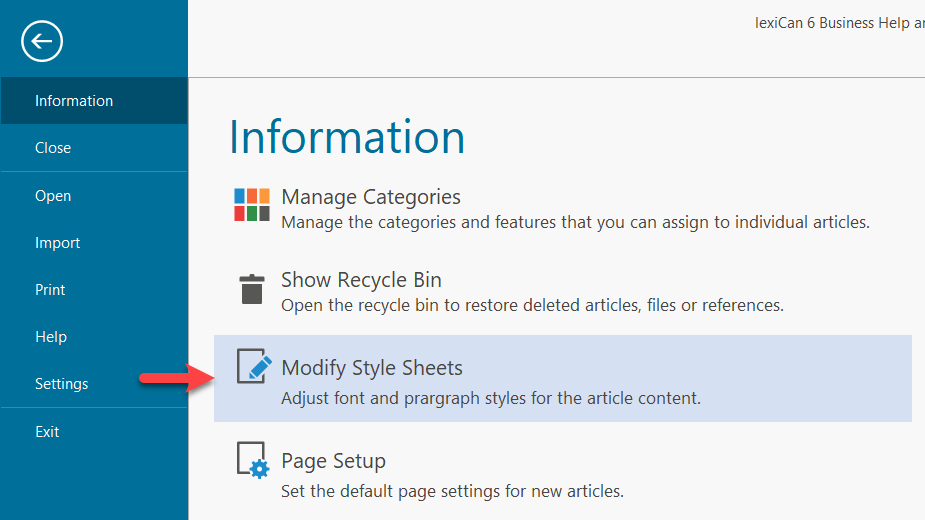Open the Manage Categories title link
925x520 pixels.
(x=371, y=197)
